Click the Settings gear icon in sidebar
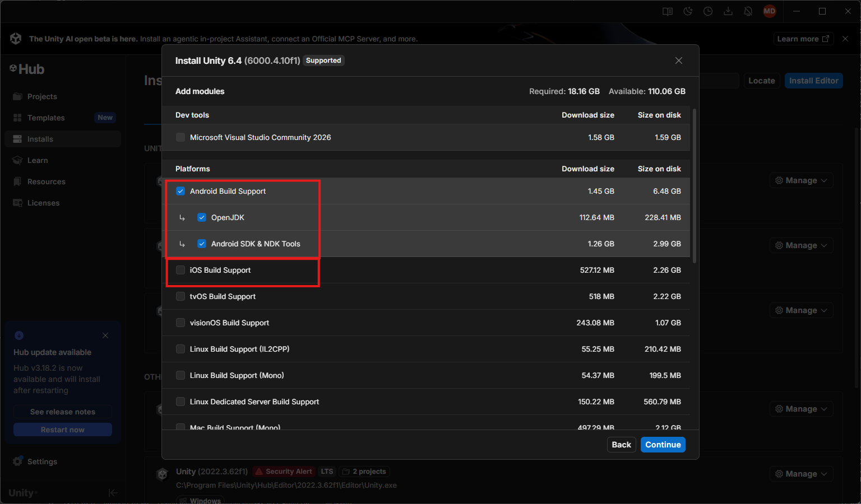861x504 pixels. coord(17,461)
